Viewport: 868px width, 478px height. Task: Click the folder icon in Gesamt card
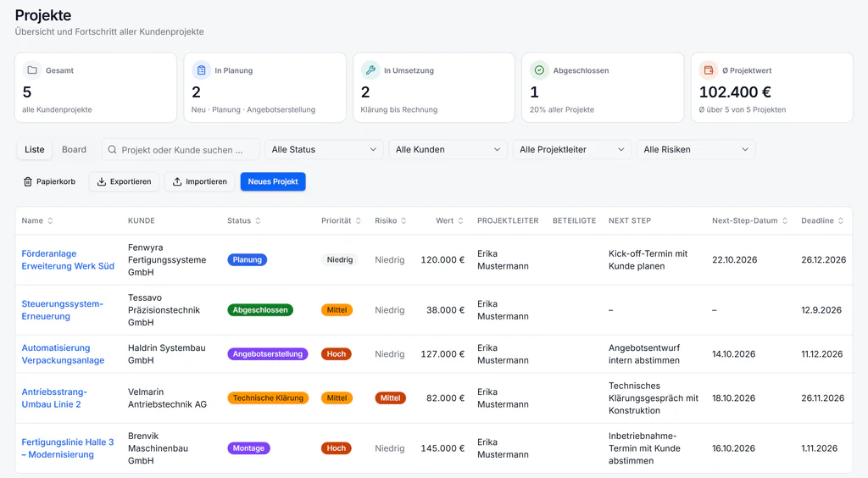32,70
